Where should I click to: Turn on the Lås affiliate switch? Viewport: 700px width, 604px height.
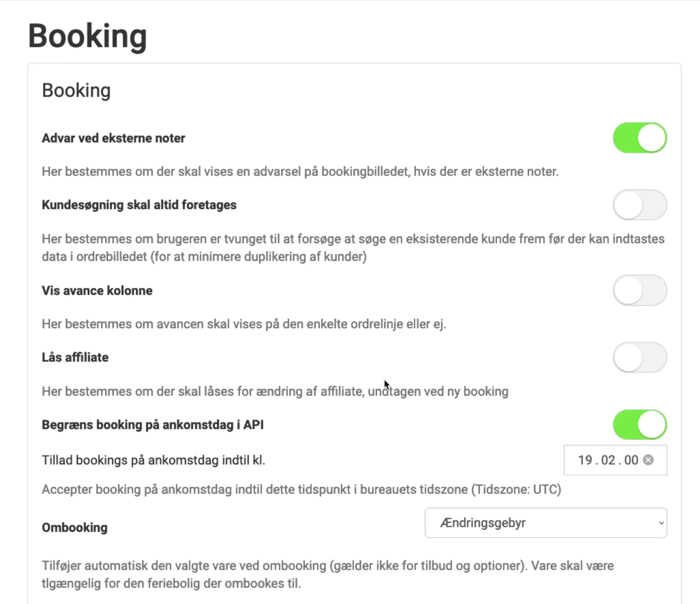click(640, 357)
